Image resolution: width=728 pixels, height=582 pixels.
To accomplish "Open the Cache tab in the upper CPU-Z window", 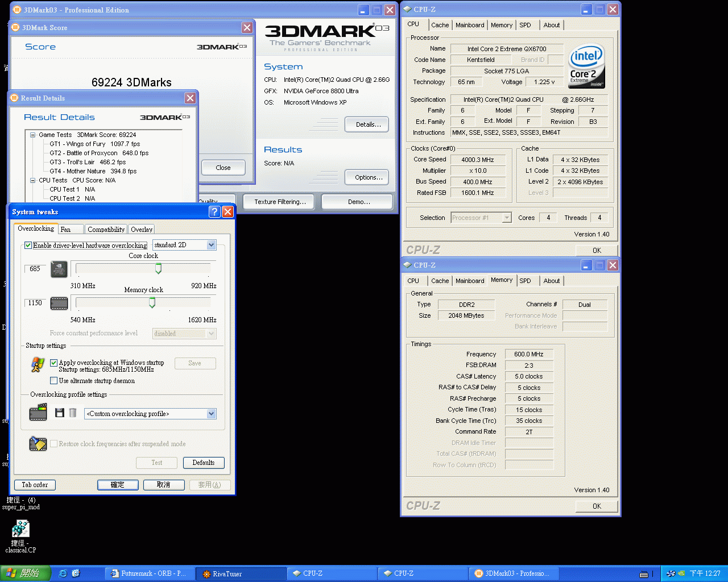I will point(440,25).
